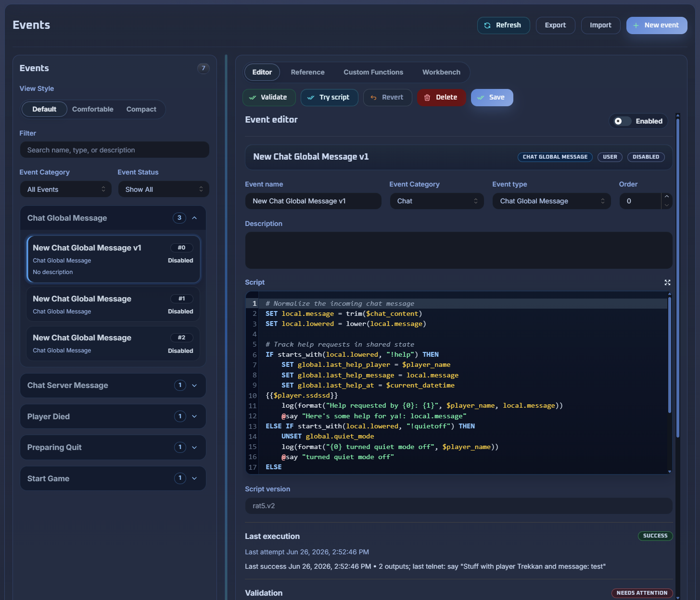Switch to the Editor tab
The height and width of the screenshot is (600, 700).
point(262,72)
